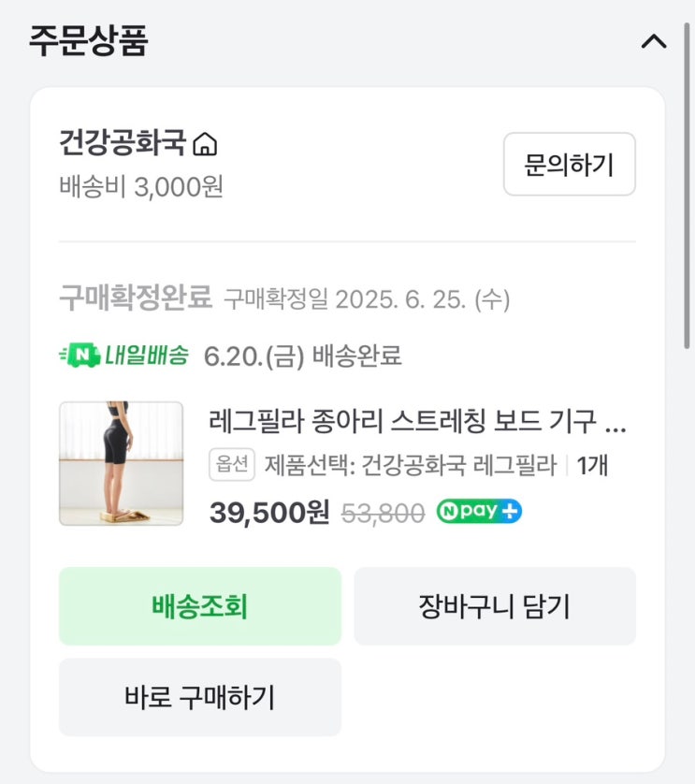Screen dimensions: 695x784
Task: Click the 제품선택 option description text
Action: (411, 464)
